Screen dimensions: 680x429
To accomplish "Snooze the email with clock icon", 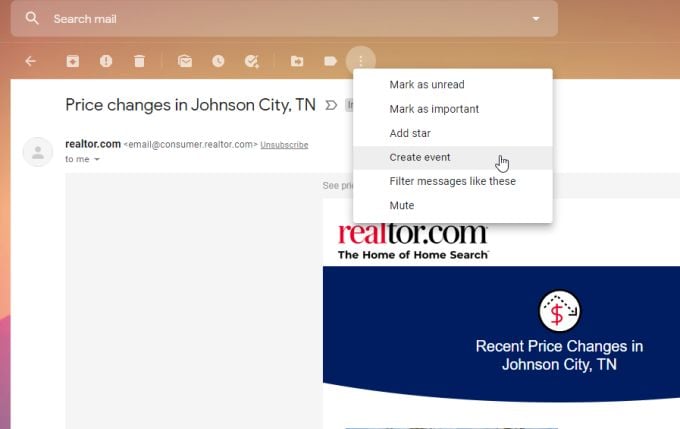I will click(218, 61).
